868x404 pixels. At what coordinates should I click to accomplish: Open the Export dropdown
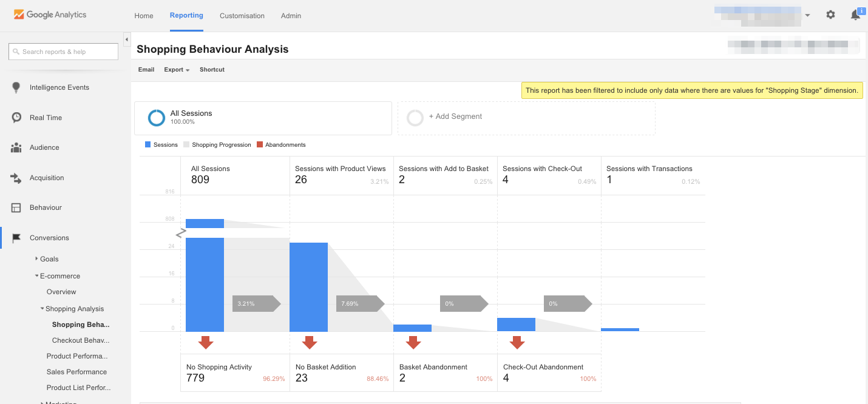pyautogui.click(x=176, y=69)
